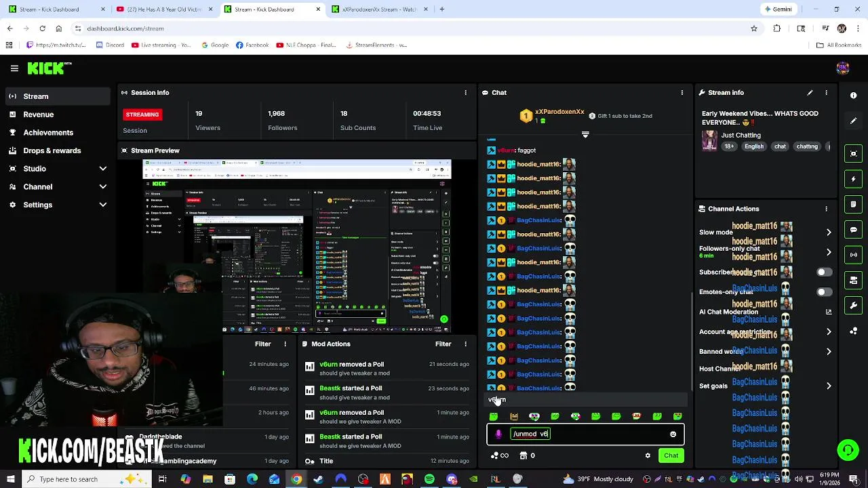Screen dimensions: 868x488
Task: Click the Just Chatting category
Action: point(741,136)
